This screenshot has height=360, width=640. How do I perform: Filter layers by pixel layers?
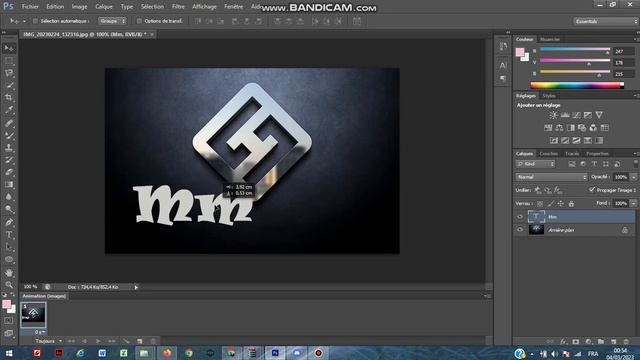[571, 164]
